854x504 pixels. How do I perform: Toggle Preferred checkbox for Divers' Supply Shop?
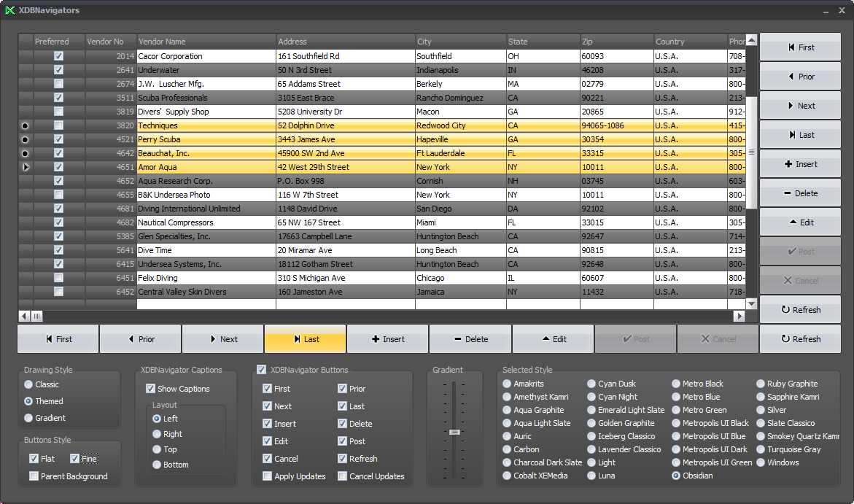point(58,112)
